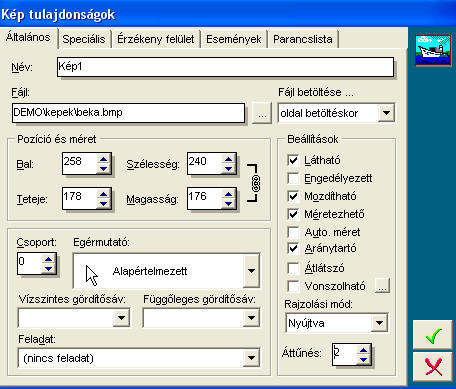
Task: Click the ship picture icon in sidebar
Action: coord(433,50)
